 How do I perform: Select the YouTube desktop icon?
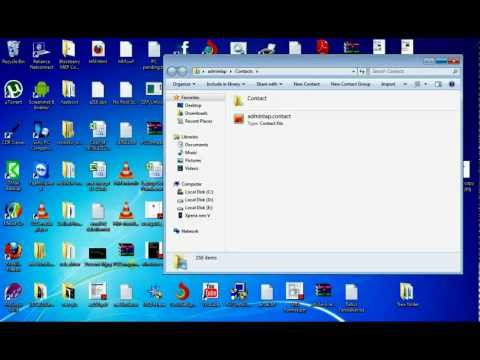pos(211,295)
